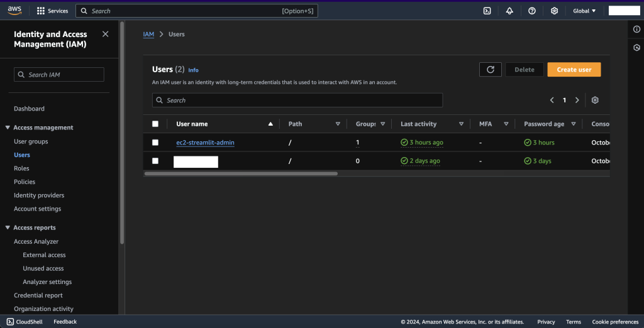The width and height of the screenshot is (644, 328).
Task: Sort by the Last activity column
Action: [461, 124]
